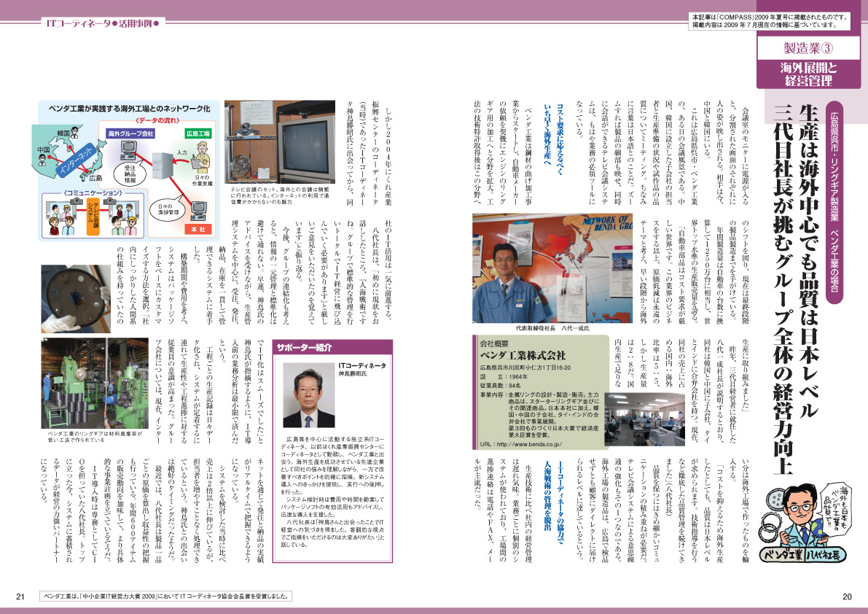Click the 〈データの流れ〉 heading
868x614 pixels.
[x=158, y=120]
